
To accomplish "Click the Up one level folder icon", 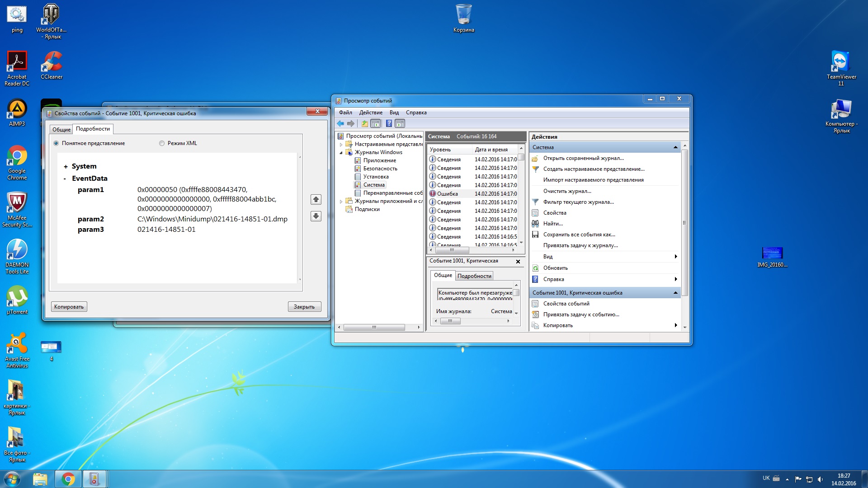I will pyautogui.click(x=364, y=123).
